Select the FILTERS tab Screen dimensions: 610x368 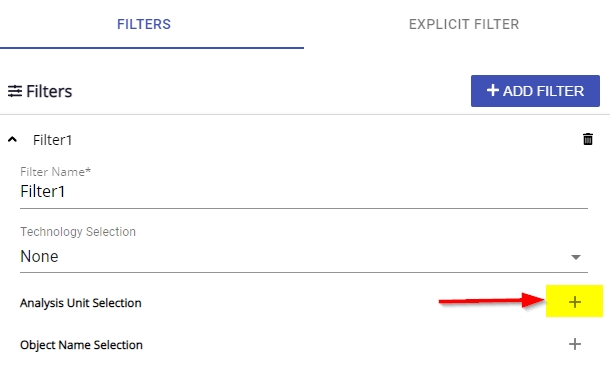[x=144, y=24]
